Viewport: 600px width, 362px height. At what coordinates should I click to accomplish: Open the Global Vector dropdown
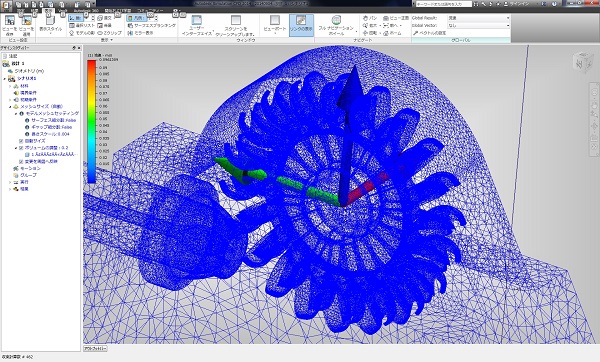coord(479,25)
